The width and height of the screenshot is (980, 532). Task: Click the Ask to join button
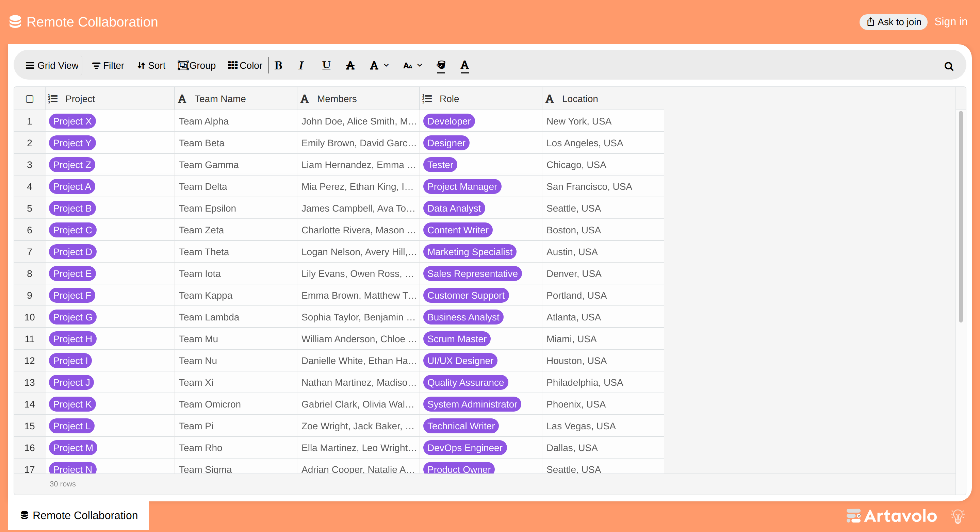pyautogui.click(x=893, y=22)
